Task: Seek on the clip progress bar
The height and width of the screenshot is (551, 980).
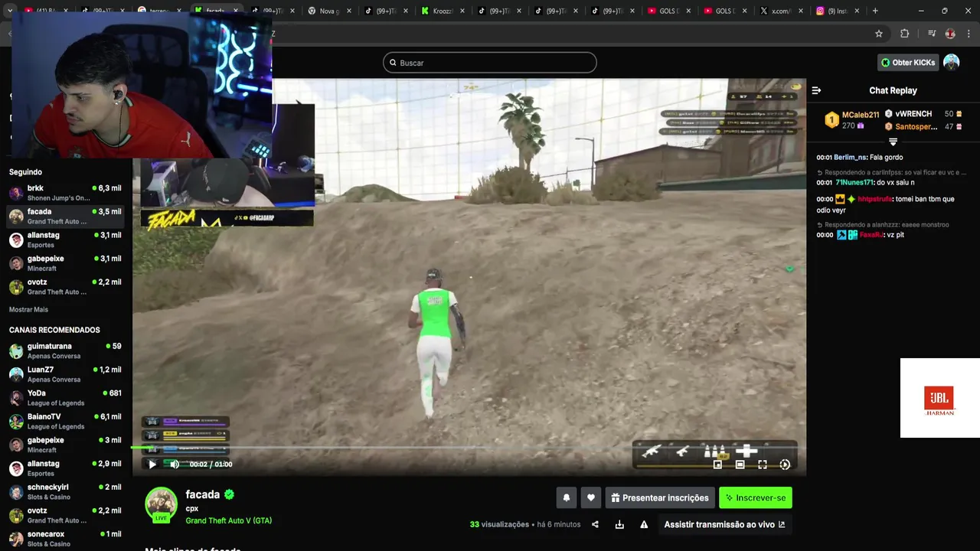Action: point(469,448)
